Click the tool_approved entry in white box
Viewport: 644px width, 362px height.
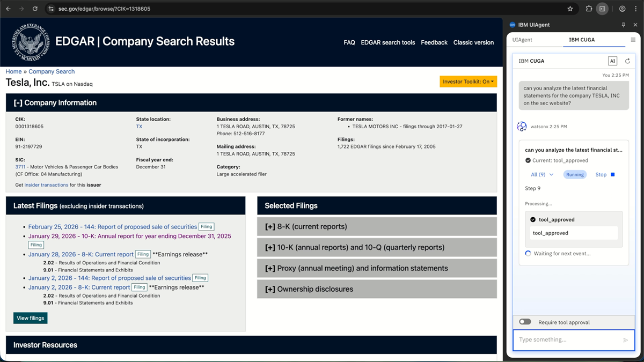574,233
